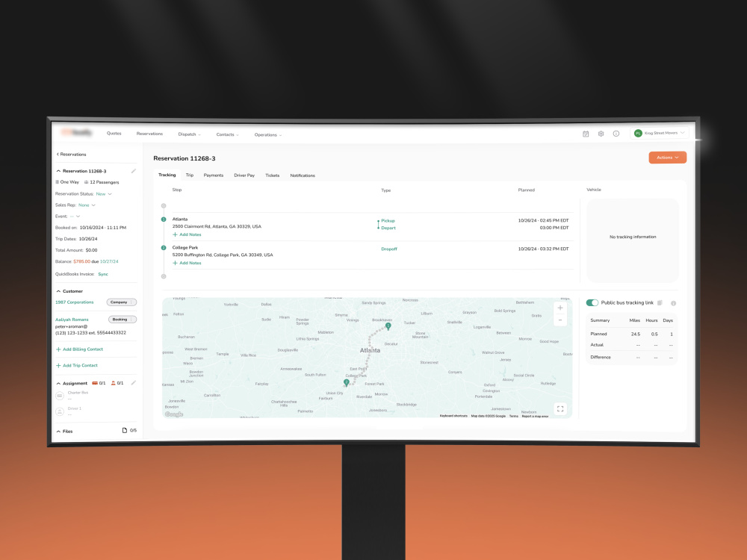The image size is (747, 560).
Task: Open the Event dropdown
Action: [x=75, y=217]
